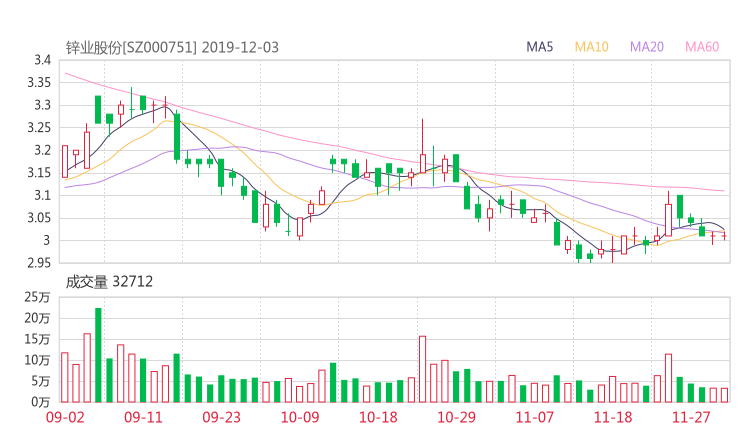Image resolution: width=740 pixels, height=440 pixels.
Task: Click the 3.05 price axis label
Action: point(39,218)
